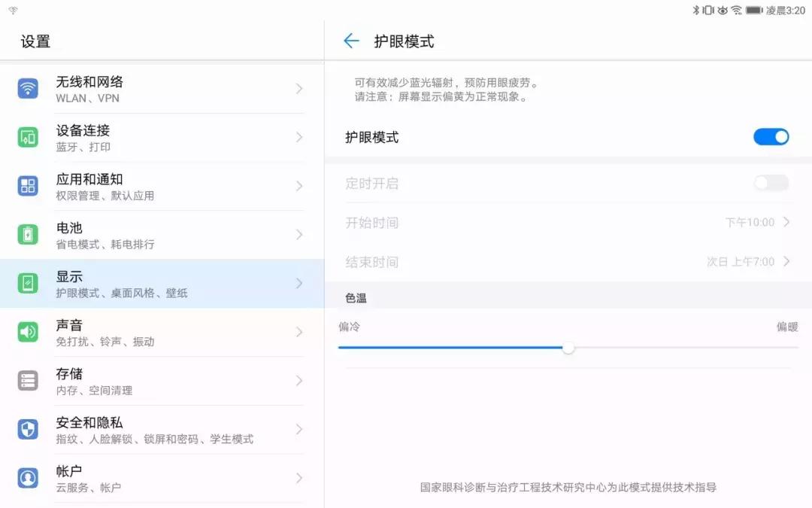This screenshot has width=812, height=508.
Task: Adjust the 色温 color temperature slider
Action: (568, 348)
